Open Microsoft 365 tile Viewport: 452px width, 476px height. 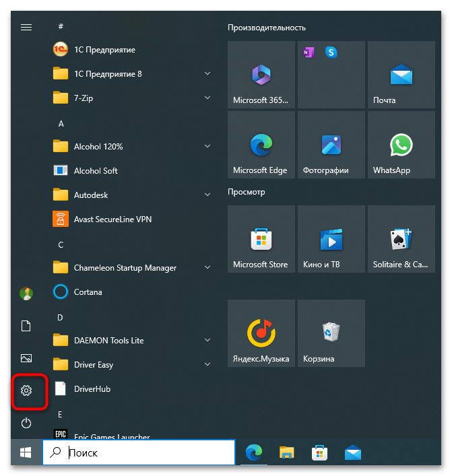(x=261, y=75)
